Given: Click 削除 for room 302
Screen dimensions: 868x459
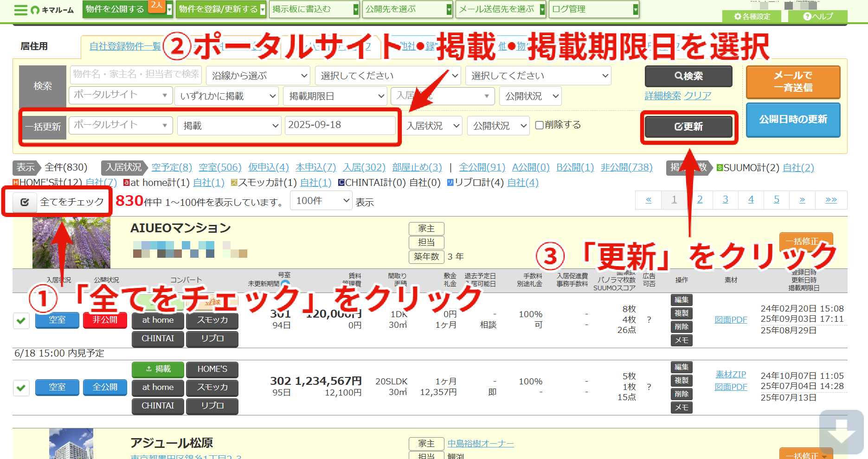Looking at the screenshot, I should click(x=682, y=394).
